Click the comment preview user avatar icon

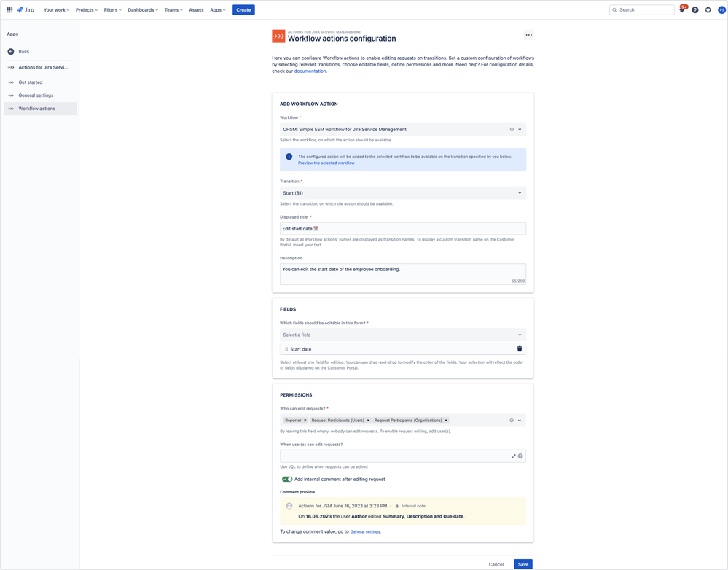click(x=289, y=506)
